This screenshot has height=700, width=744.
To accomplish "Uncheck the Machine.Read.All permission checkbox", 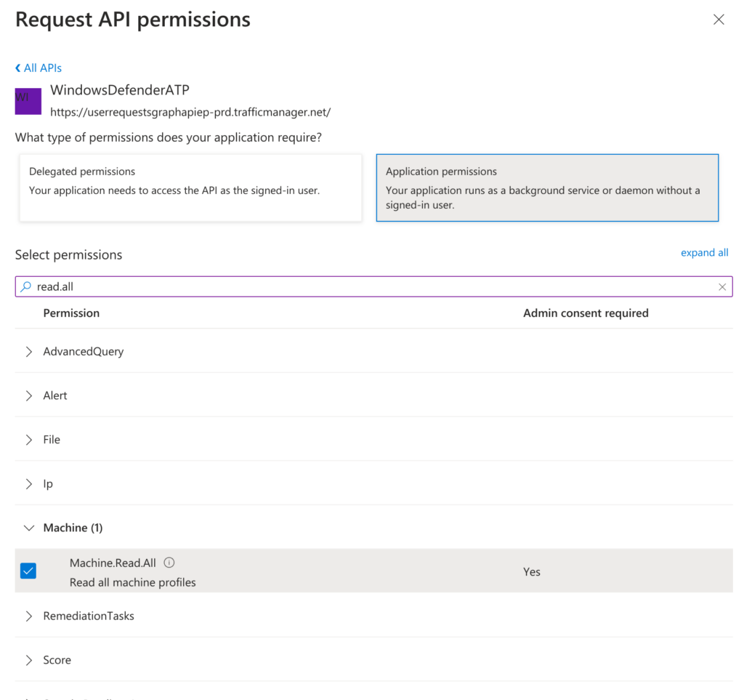I will [28, 571].
